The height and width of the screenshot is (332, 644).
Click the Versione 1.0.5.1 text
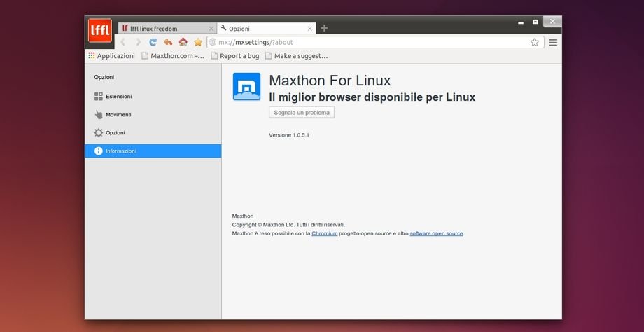289,134
